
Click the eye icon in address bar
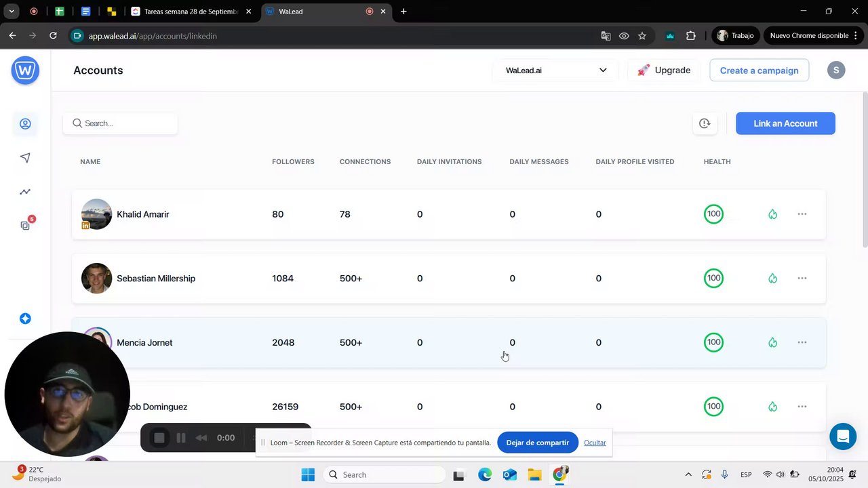click(x=624, y=36)
